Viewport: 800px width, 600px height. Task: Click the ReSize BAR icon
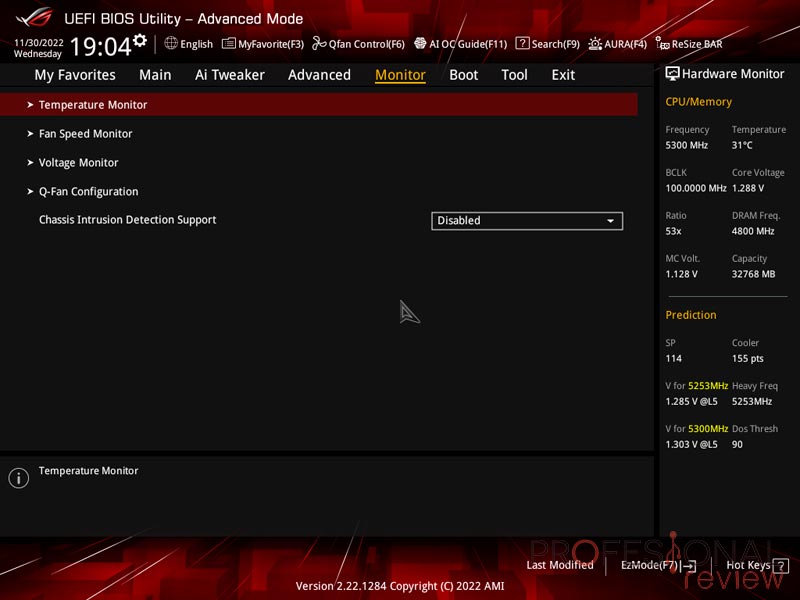[662, 44]
